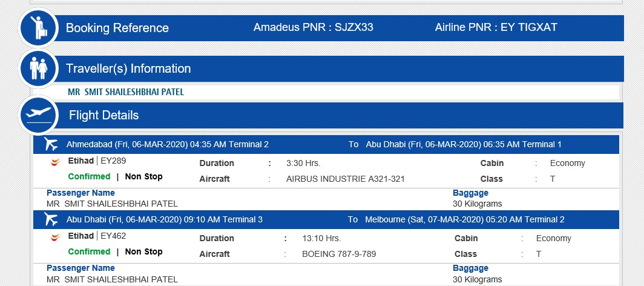This screenshot has width=644, height=286.
Task: Click Confirmed status for EY462 flight
Action: [x=89, y=251]
